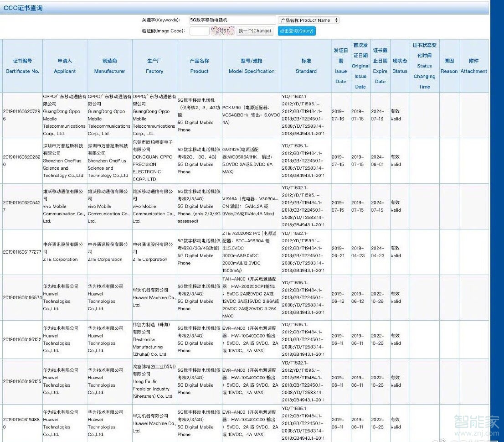Click the Applicant column header
This screenshot has width=504, height=442.
tap(65, 66)
